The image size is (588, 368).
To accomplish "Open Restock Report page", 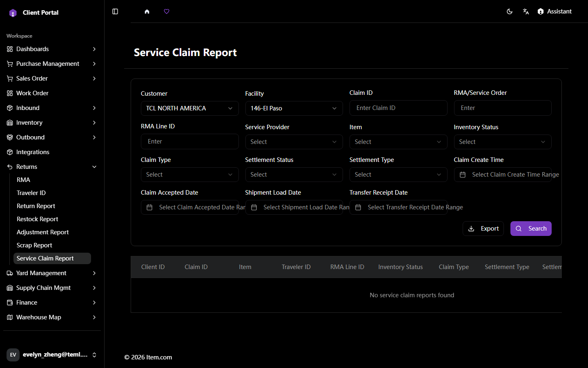I will point(52,219).
